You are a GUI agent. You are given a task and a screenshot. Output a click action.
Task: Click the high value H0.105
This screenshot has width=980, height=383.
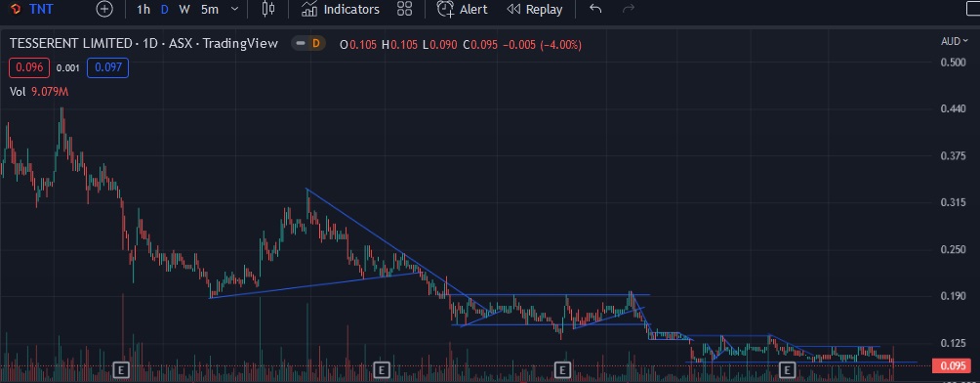pos(399,44)
